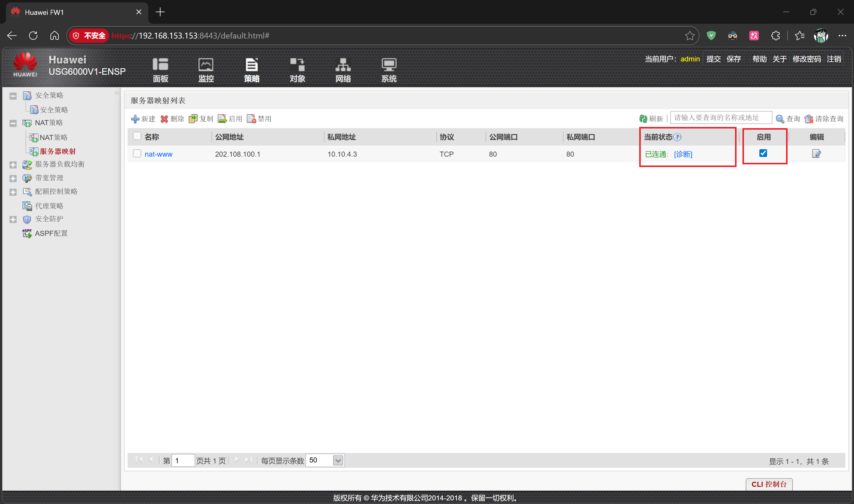Image resolution: width=854 pixels, height=504 pixels.
Task: Click the name-or-address search input field
Action: pos(721,118)
